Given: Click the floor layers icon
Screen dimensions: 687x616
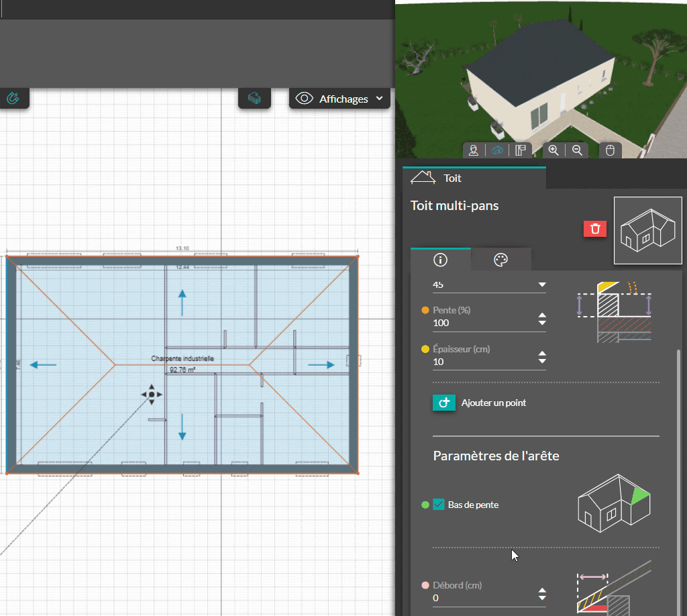Looking at the screenshot, I should pos(254,99).
